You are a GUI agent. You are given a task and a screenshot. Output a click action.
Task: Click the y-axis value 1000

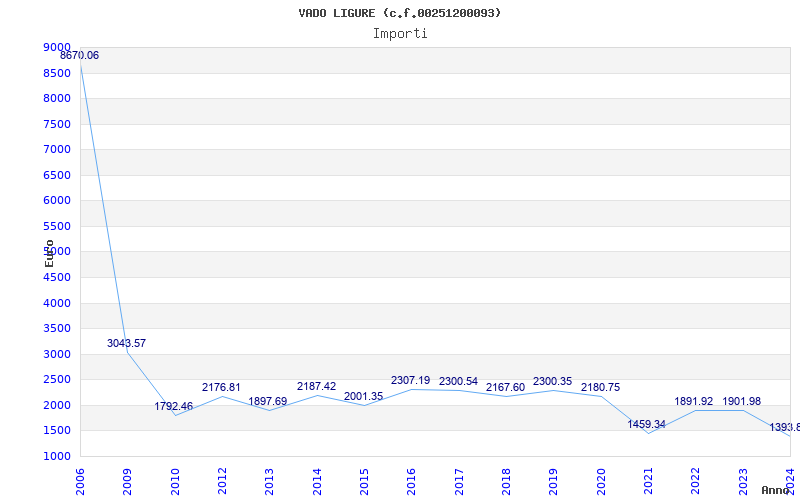pyautogui.click(x=57, y=457)
